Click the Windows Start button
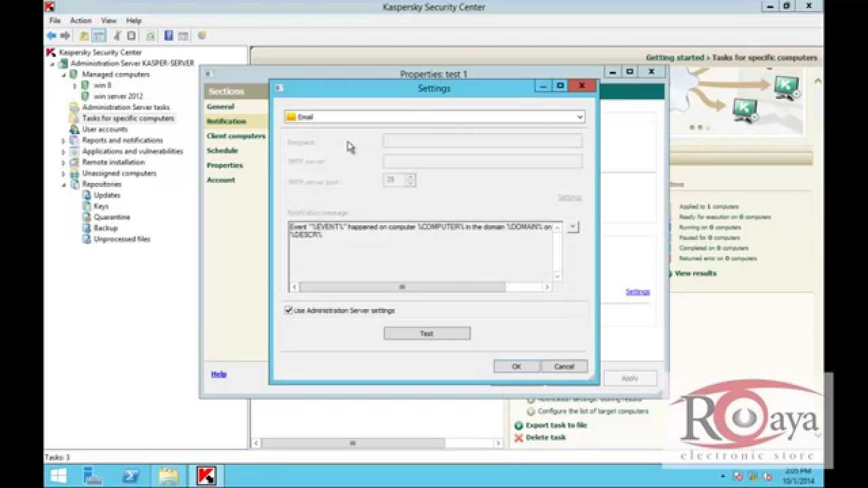 [x=58, y=476]
